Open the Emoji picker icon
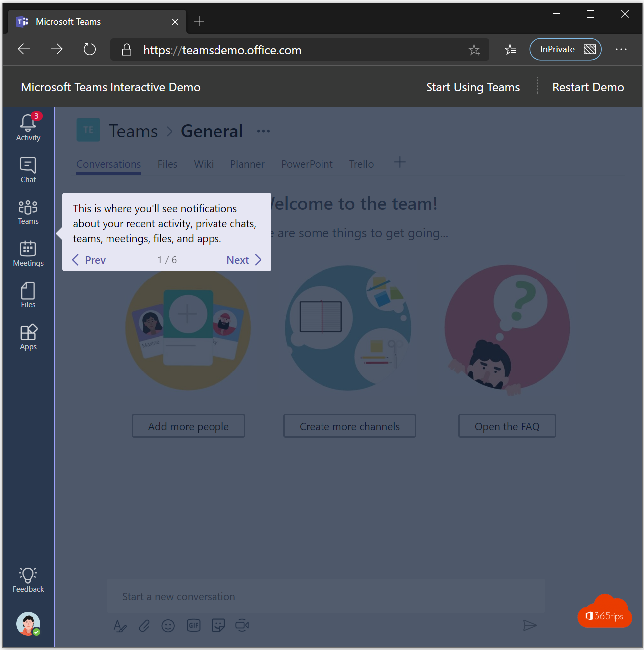The height and width of the screenshot is (650, 644). coord(168,626)
